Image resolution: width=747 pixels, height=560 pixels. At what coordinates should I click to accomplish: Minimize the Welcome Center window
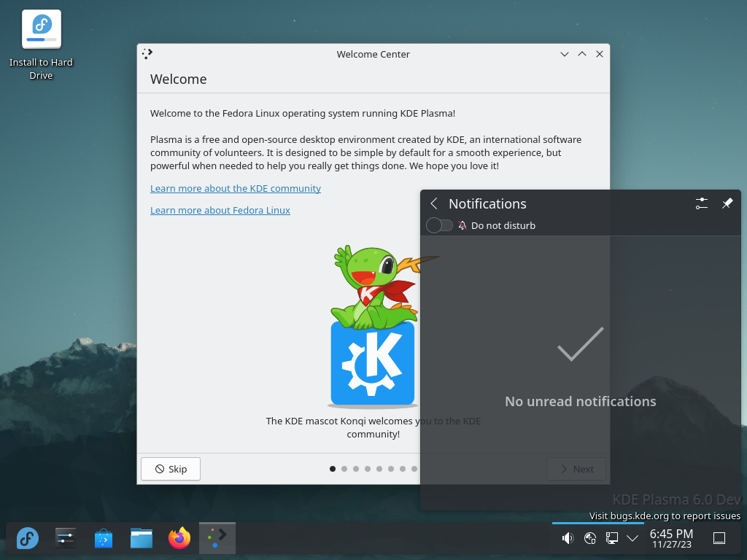(565, 54)
